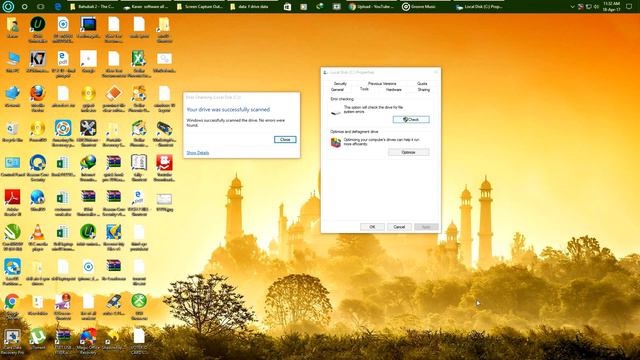This screenshot has height=360, width=640.
Task: Open the Cortana search circle on the taskbar
Action: pos(24,7)
